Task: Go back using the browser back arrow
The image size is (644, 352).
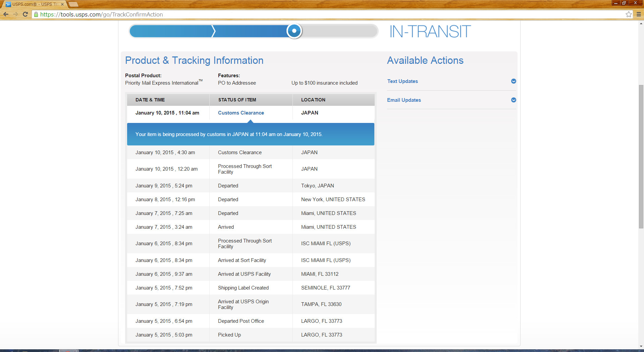Action: [6, 14]
